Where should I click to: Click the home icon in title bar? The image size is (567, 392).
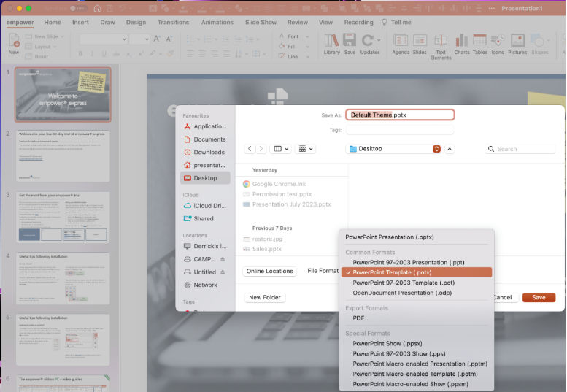pyautogui.click(x=97, y=8)
